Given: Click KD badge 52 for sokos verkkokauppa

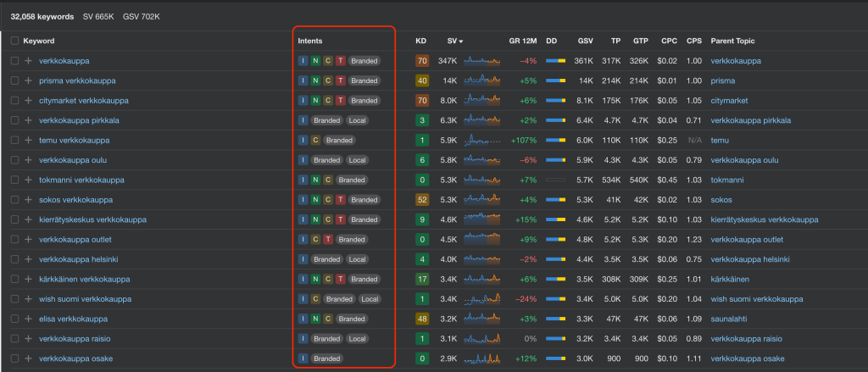Looking at the screenshot, I should coord(422,200).
